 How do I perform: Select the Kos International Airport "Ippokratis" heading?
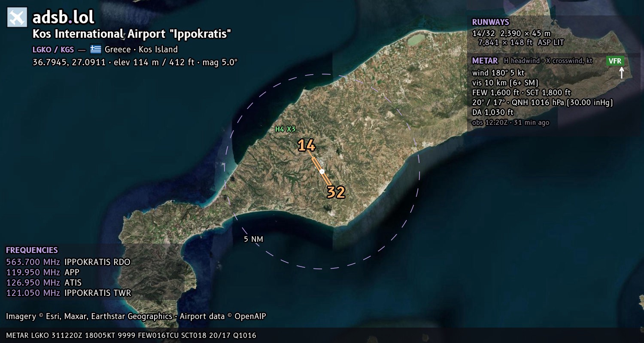coord(132,34)
